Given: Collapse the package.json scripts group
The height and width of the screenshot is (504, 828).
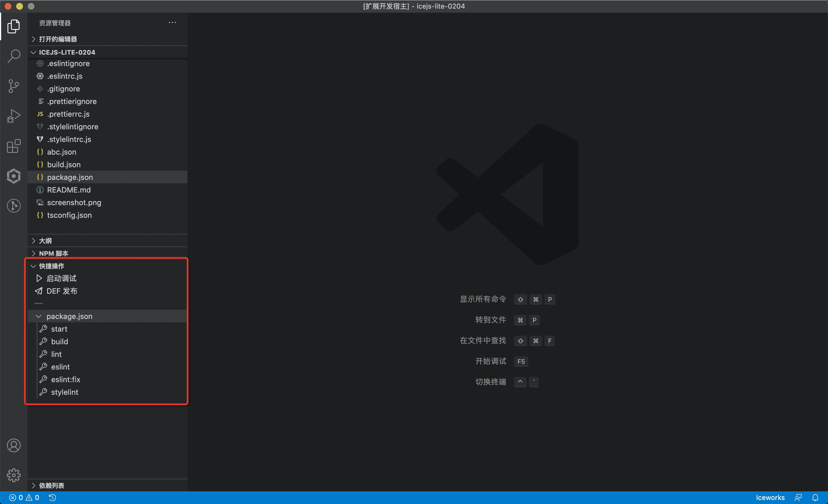Looking at the screenshot, I should pos(69,316).
